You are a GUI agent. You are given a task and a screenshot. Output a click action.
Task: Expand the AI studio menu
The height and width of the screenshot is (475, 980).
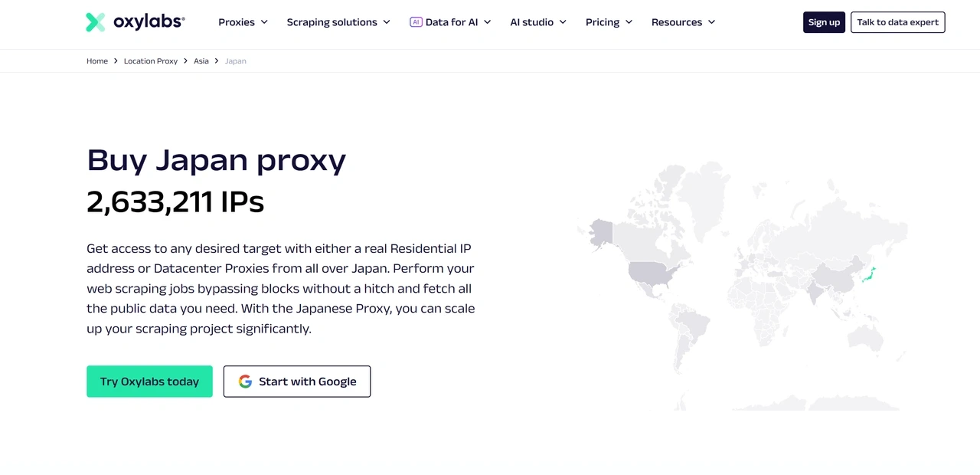537,22
